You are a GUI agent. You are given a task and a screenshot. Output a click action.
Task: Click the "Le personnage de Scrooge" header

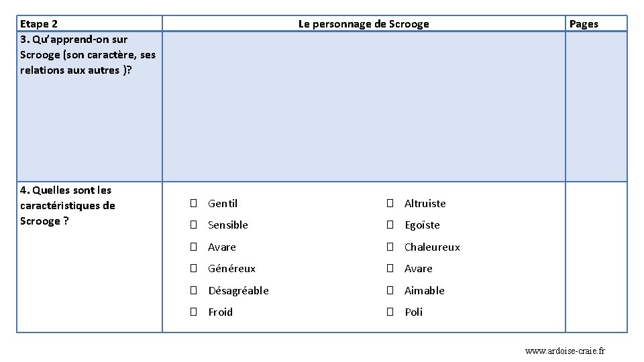[x=364, y=24]
